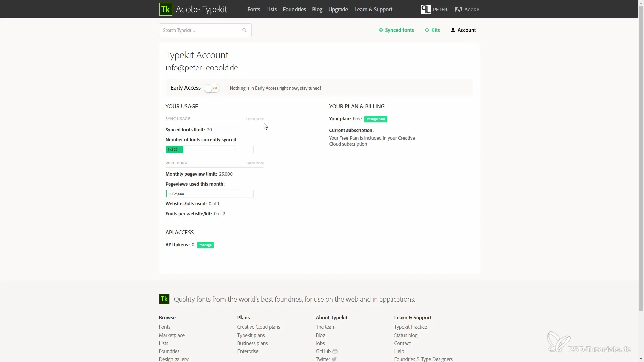644x362 pixels.
Task: Open footer Design gallery link
Action: coord(174,359)
